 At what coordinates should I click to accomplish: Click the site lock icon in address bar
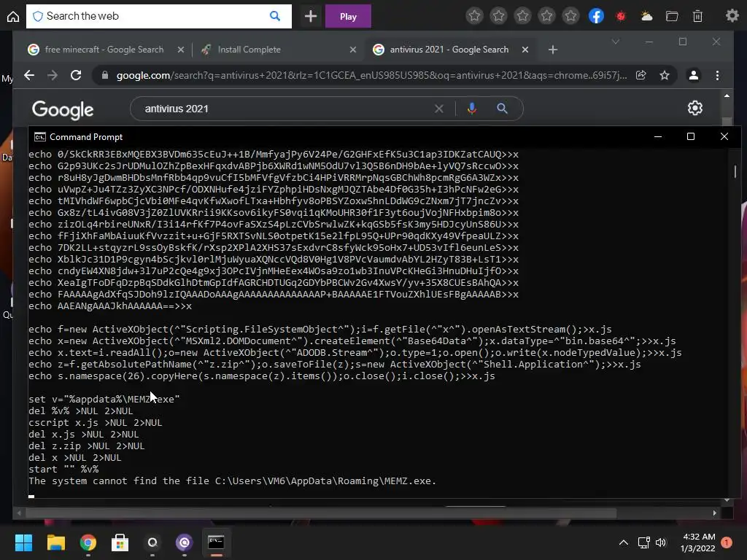[x=105, y=75]
